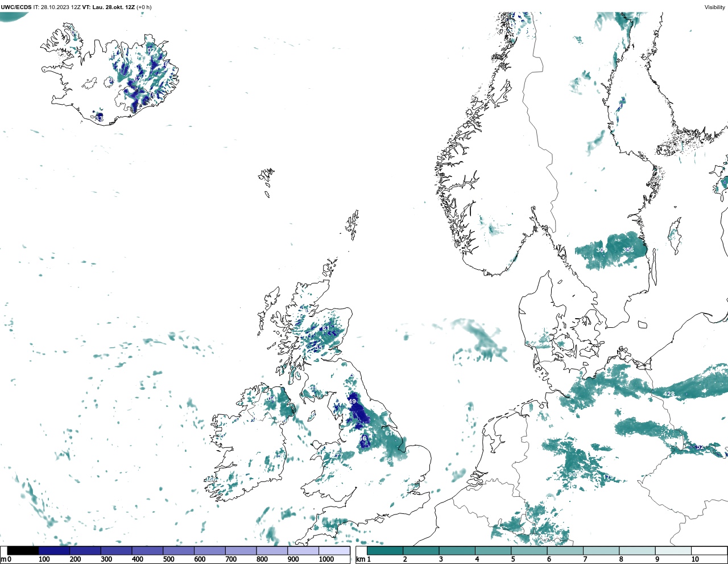Select the 6–7 km light teal swatch

pos(565,551)
